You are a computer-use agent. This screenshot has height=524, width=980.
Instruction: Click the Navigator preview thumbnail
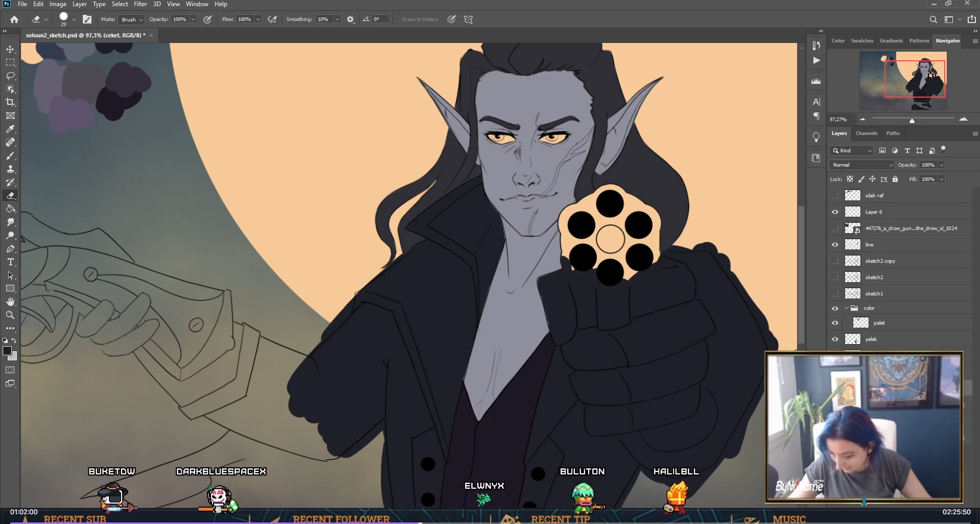pos(903,81)
